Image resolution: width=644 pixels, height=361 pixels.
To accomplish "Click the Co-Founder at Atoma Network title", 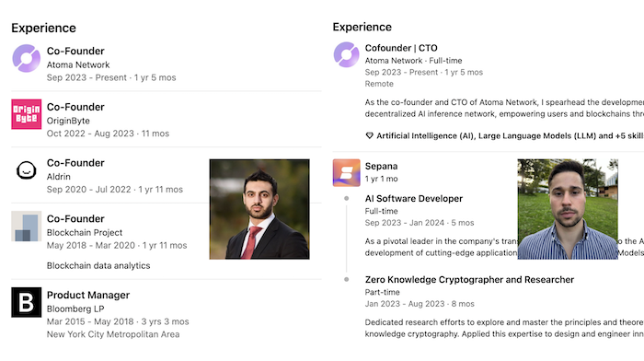I will click(75, 51).
